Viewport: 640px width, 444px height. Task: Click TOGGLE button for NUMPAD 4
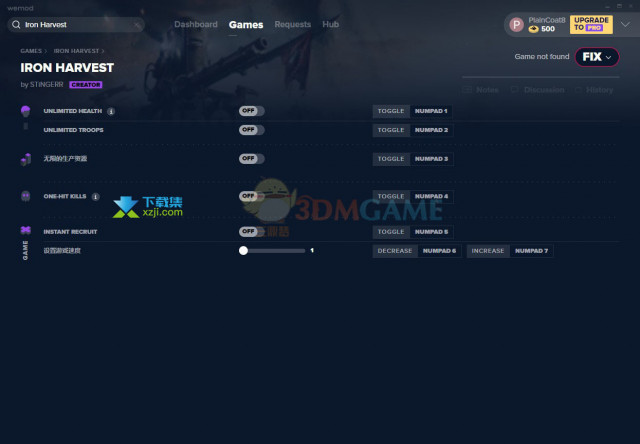click(391, 196)
